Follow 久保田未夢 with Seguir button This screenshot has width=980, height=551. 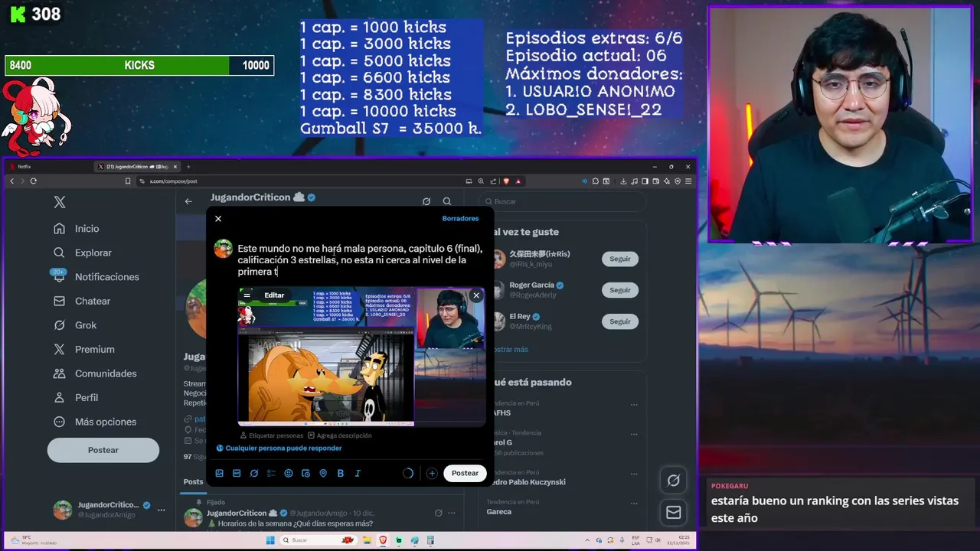click(620, 259)
